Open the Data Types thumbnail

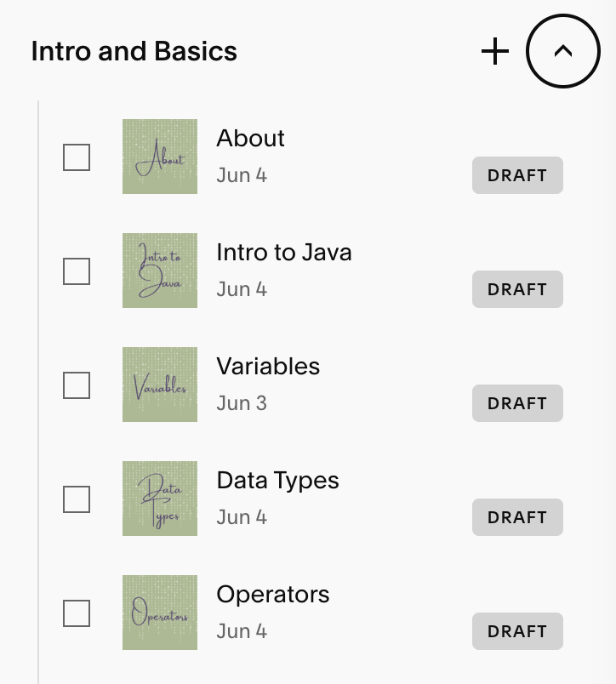[x=160, y=499]
